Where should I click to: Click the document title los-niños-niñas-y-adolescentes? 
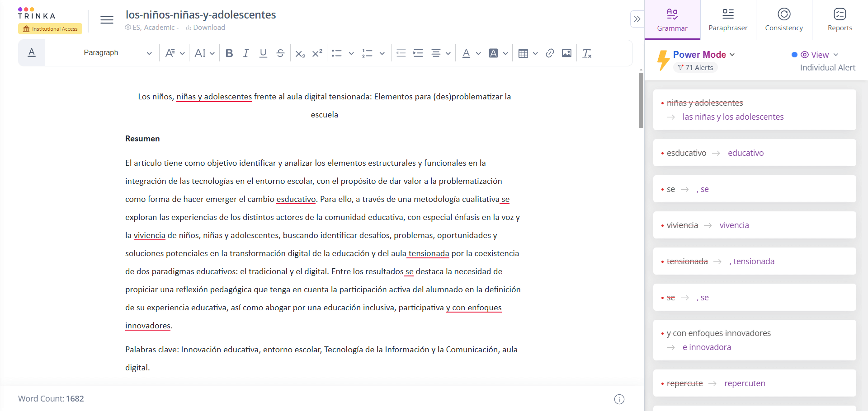click(201, 14)
